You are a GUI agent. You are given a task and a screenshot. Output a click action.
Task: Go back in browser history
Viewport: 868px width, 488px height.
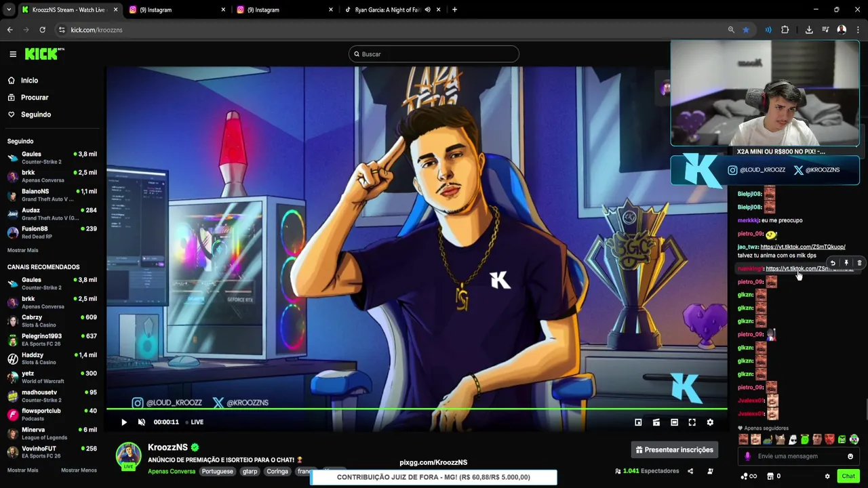[x=9, y=30]
